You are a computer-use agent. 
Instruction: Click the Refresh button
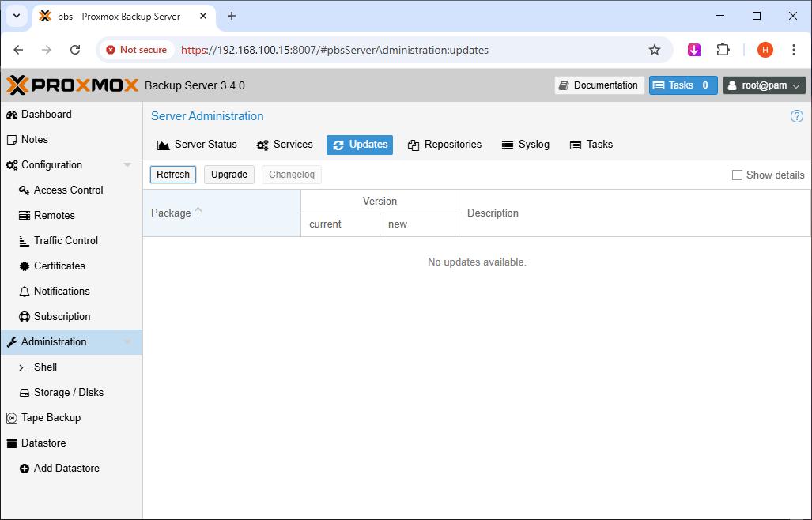(173, 175)
